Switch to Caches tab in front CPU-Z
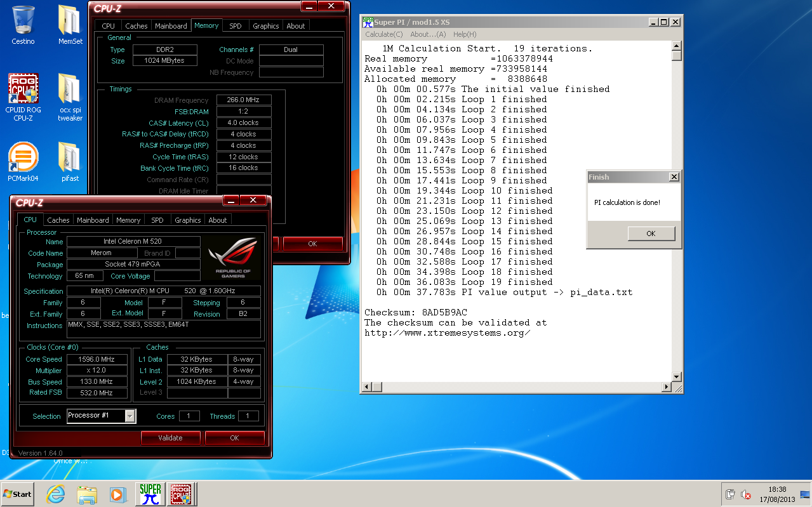The width and height of the screenshot is (812, 507). click(x=58, y=220)
